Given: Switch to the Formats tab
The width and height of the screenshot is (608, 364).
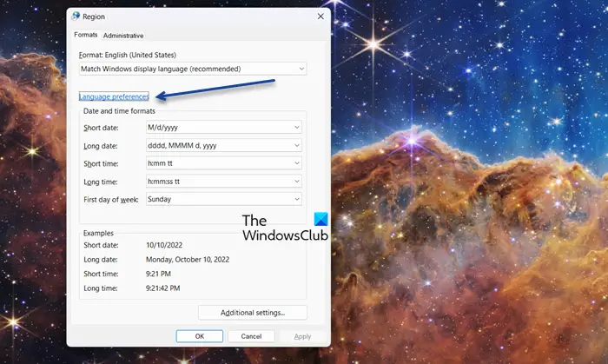Looking at the screenshot, I should pyautogui.click(x=85, y=35).
